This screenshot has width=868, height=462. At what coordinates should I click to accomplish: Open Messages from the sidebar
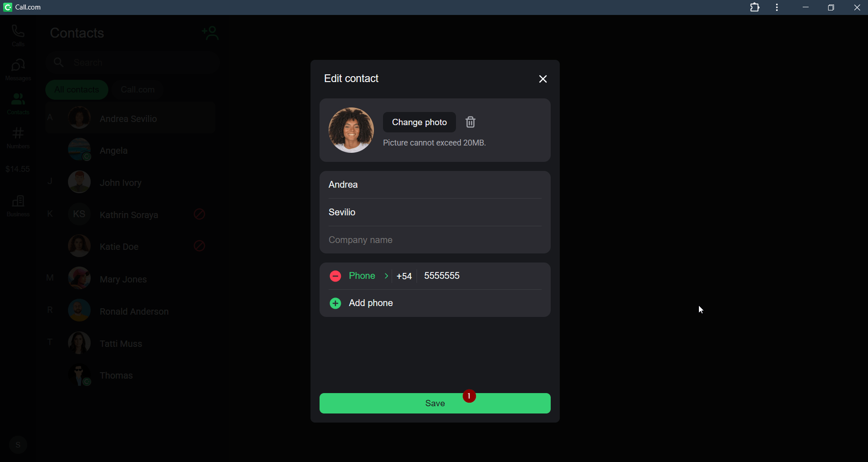[x=18, y=70]
